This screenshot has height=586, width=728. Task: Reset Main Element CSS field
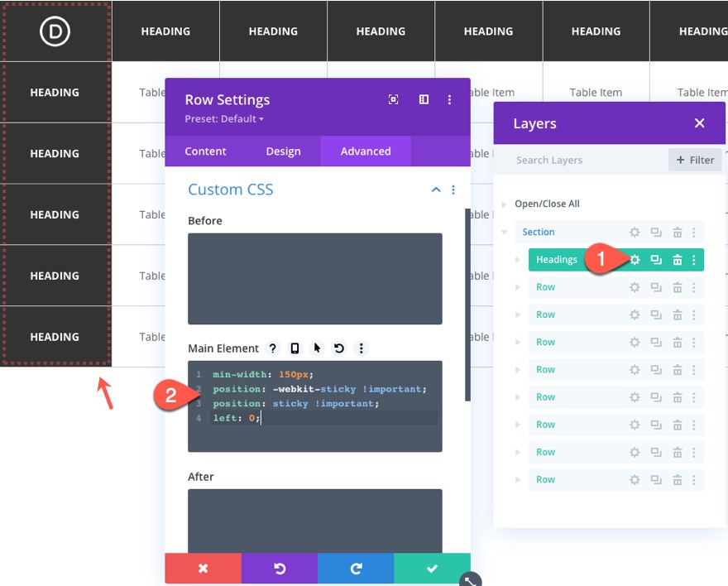pyautogui.click(x=339, y=348)
